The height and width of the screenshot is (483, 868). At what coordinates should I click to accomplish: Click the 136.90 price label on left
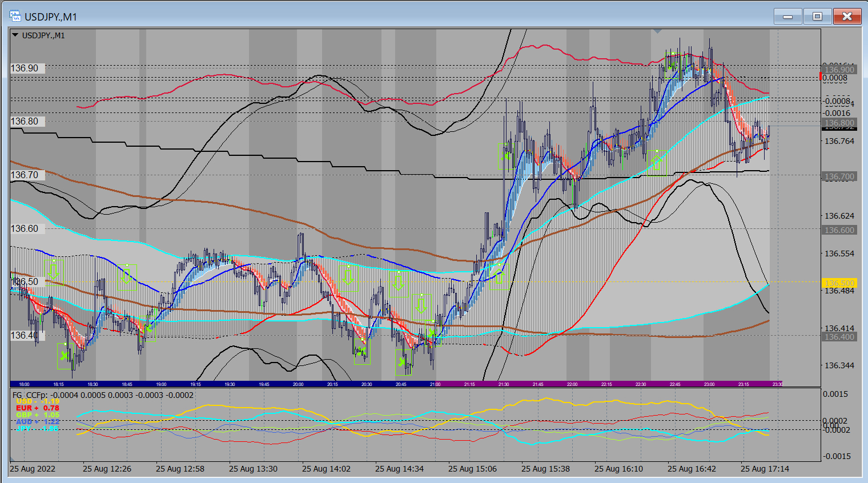25,69
